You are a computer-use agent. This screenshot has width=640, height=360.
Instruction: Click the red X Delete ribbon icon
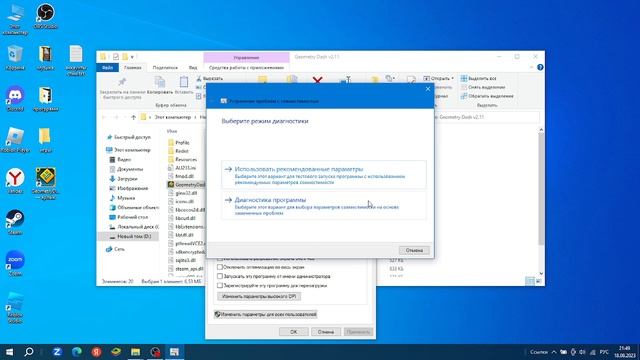tap(317, 80)
